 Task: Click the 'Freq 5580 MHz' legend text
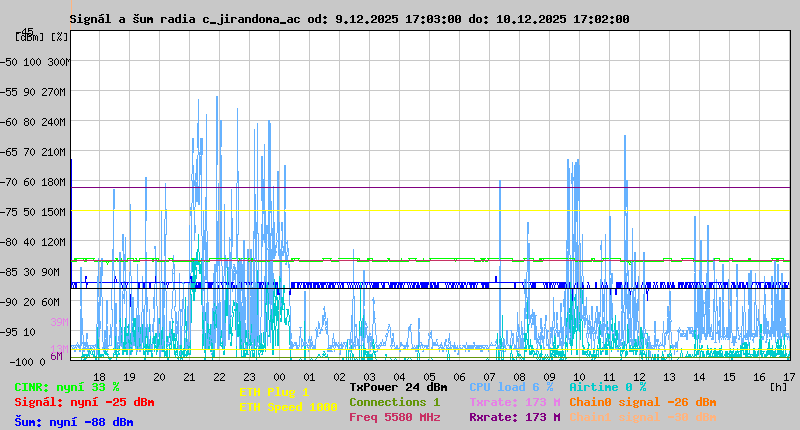395,417
